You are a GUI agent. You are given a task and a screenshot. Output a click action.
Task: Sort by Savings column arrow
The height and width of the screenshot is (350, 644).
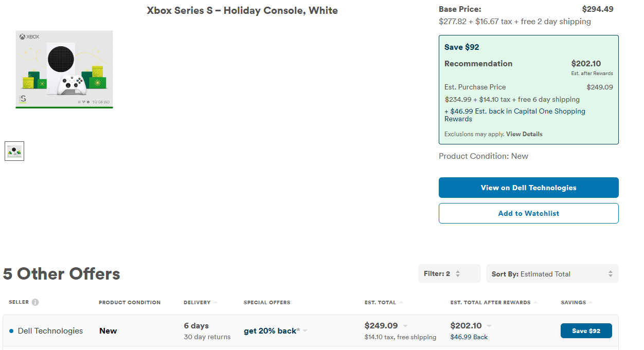pyautogui.click(x=591, y=302)
